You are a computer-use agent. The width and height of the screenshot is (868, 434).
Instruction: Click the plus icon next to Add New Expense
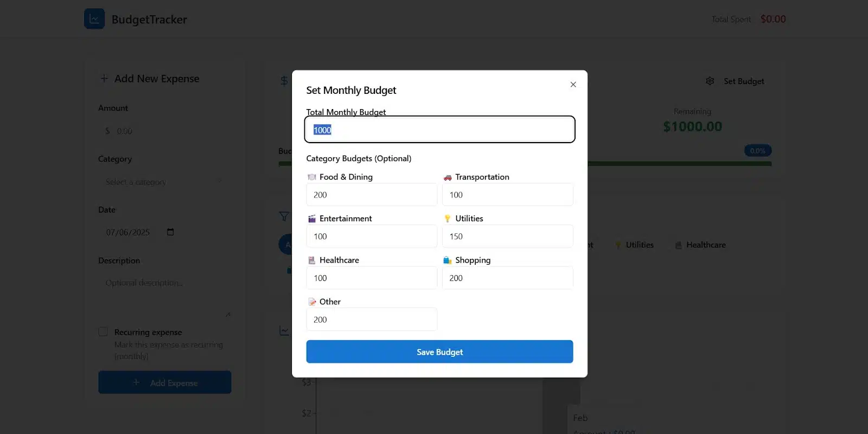pyautogui.click(x=104, y=79)
